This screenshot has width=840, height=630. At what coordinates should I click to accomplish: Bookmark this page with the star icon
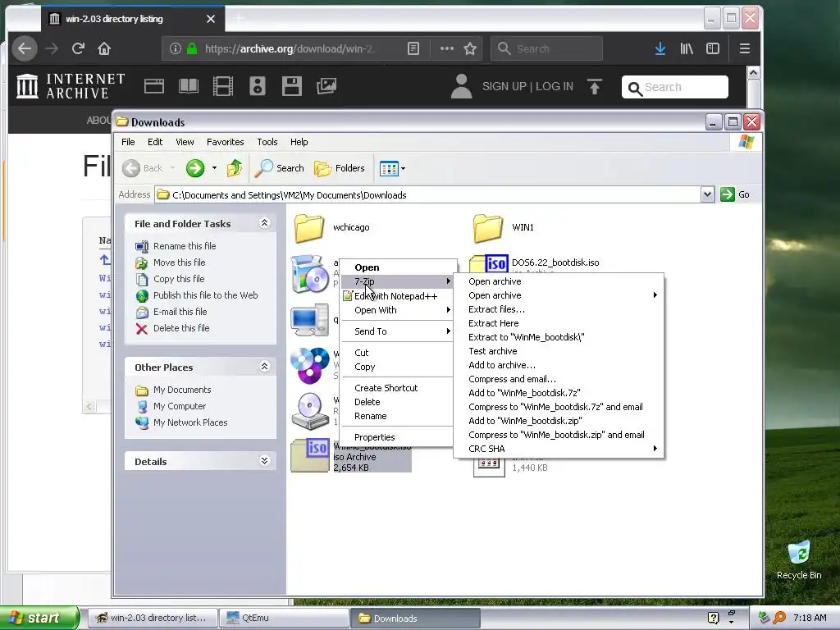470,48
